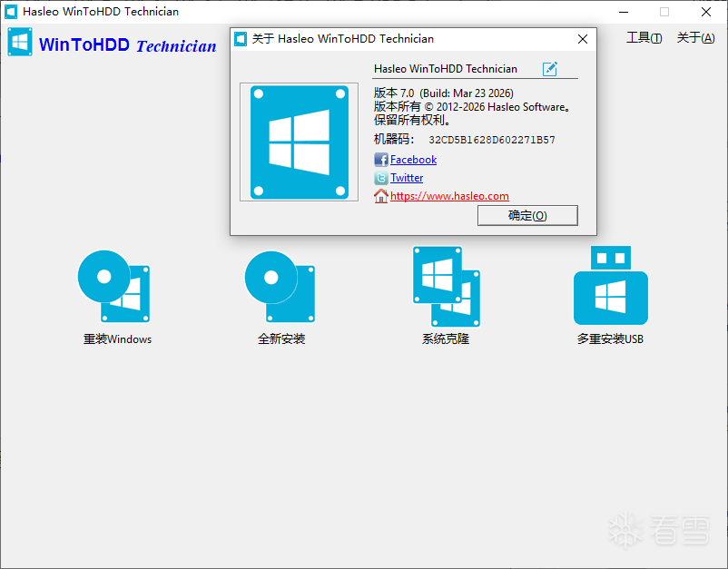Click the Facebook logo icon
This screenshot has height=569, width=728.
[381, 160]
